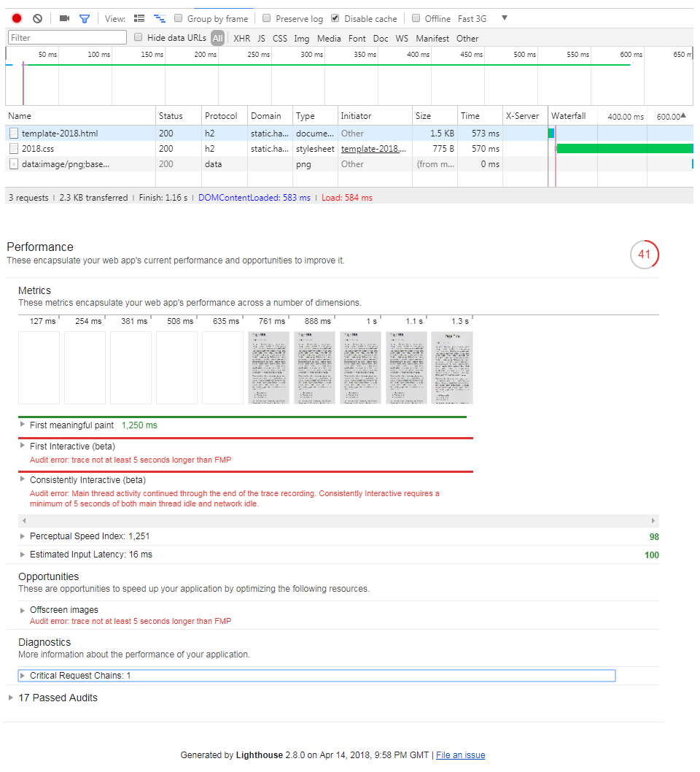Open the 761 ms filmstrip thumbnail
Screen dimensions: 700x772
click(x=268, y=368)
